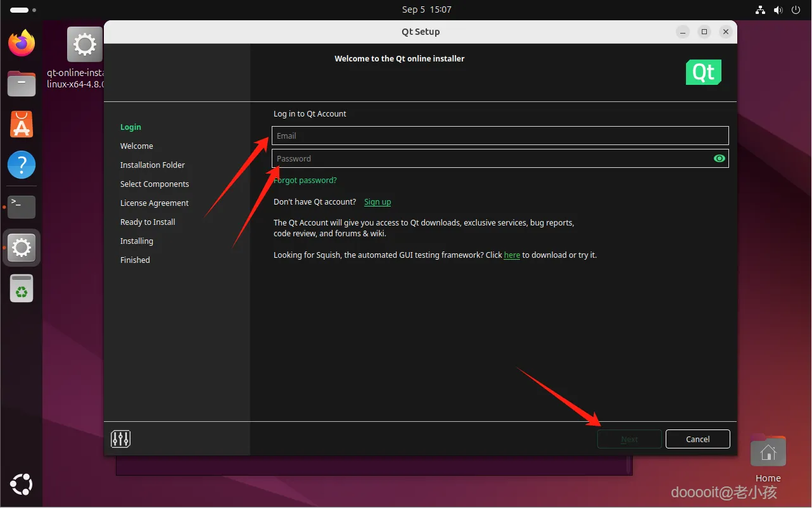Select the License Agreement step

click(x=155, y=203)
